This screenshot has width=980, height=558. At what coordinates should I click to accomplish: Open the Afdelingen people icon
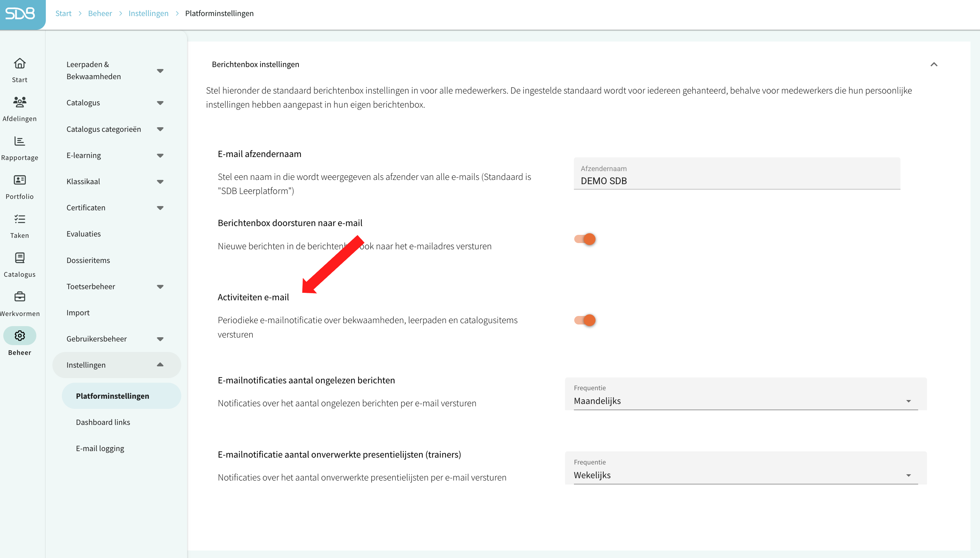click(x=20, y=102)
